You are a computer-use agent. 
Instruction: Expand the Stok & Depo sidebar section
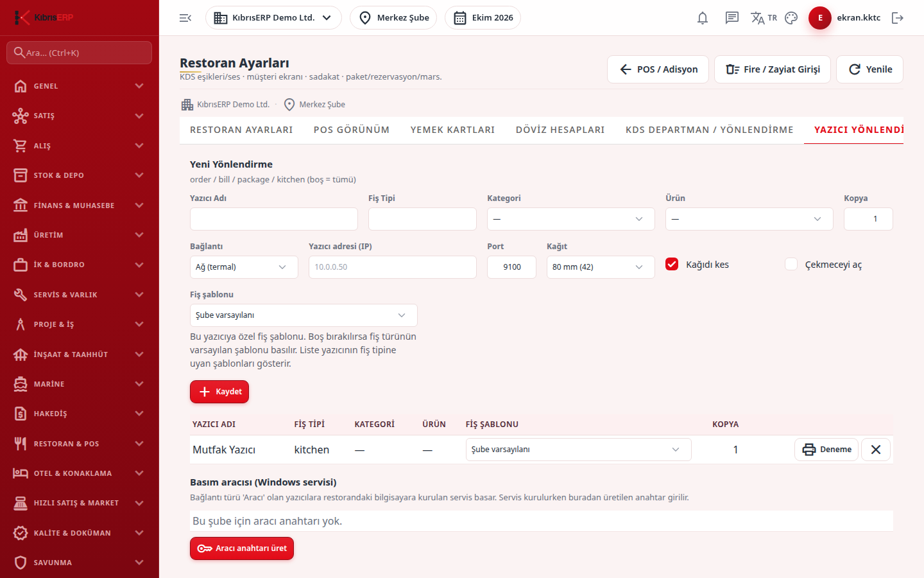pos(80,175)
